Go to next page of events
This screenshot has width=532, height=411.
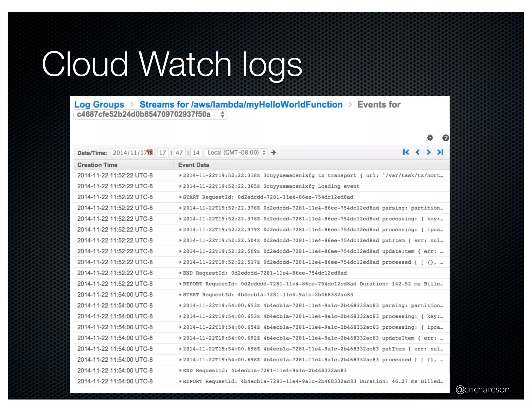[x=429, y=152]
